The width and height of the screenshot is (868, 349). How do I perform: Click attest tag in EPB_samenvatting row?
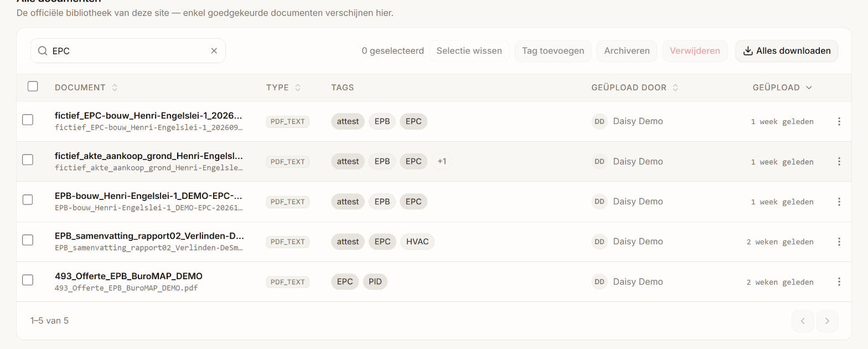tap(348, 242)
